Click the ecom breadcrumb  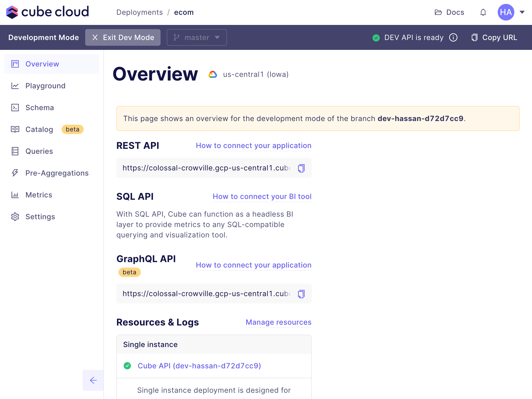pyautogui.click(x=184, y=12)
